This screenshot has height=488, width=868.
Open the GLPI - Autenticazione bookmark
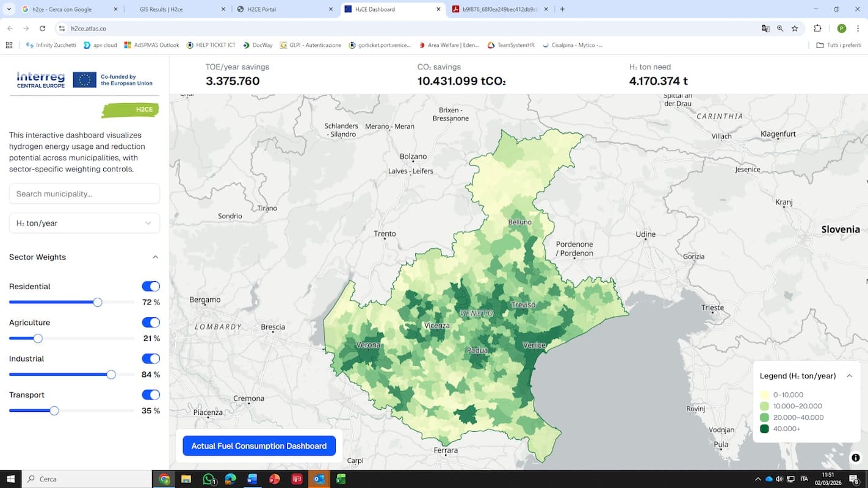pyautogui.click(x=311, y=45)
